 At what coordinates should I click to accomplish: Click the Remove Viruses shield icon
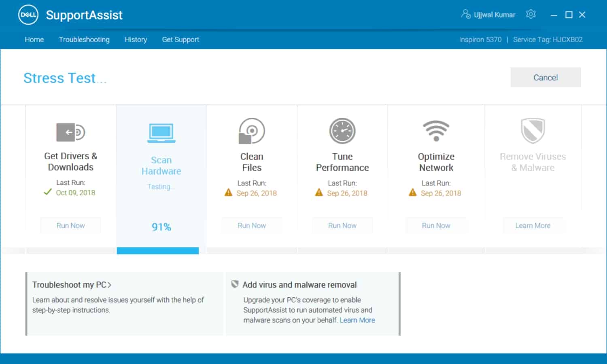(533, 131)
